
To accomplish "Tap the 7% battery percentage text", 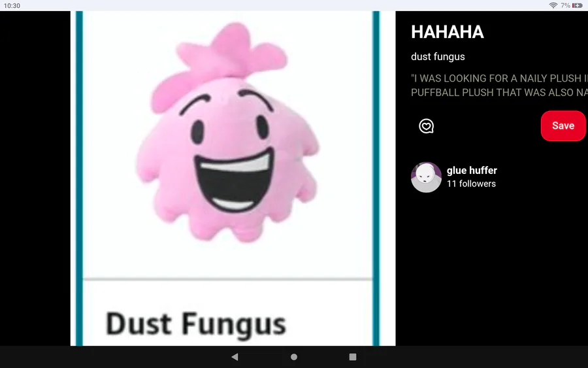I will (x=565, y=5).
